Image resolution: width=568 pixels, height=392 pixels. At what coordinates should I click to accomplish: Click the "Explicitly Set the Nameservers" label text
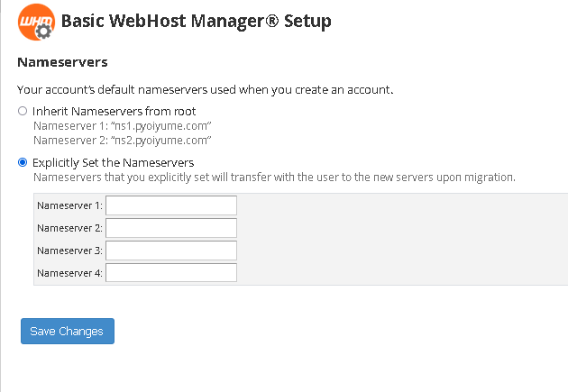coord(113,162)
